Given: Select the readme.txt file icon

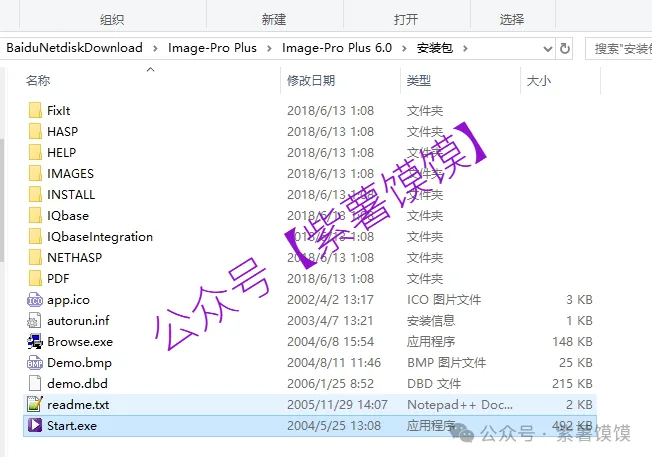Looking at the screenshot, I should (x=34, y=405).
